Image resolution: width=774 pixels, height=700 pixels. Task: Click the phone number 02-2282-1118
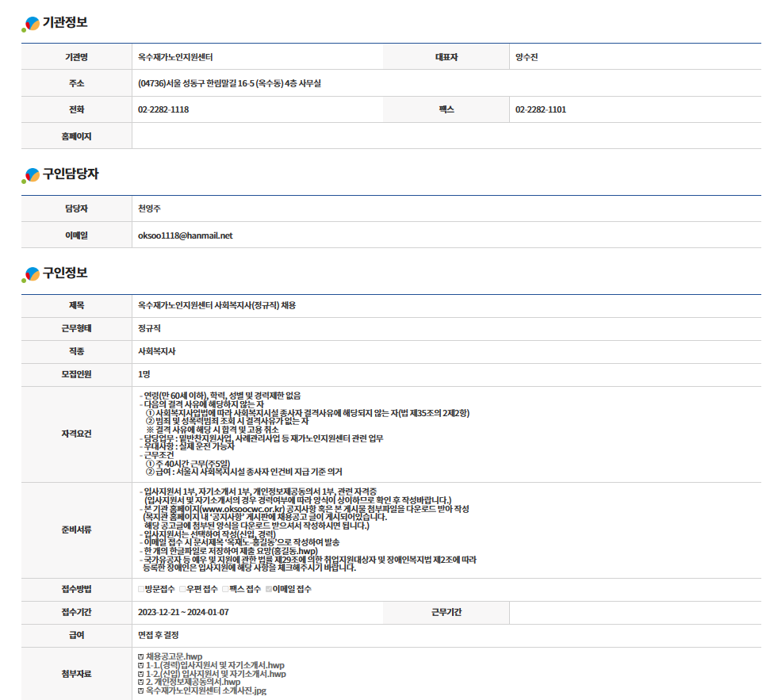[163, 109]
